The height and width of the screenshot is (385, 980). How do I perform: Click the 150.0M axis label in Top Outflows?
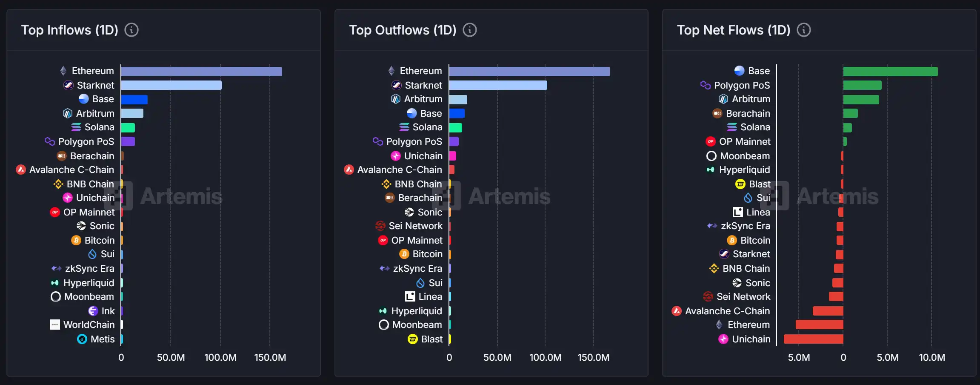coord(594,357)
